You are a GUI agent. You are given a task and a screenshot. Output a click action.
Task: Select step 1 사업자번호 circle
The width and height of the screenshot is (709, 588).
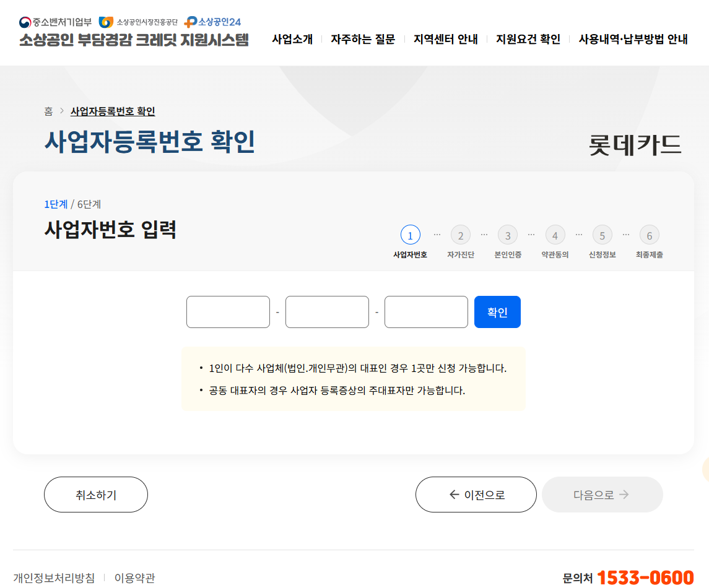[x=410, y=235]
